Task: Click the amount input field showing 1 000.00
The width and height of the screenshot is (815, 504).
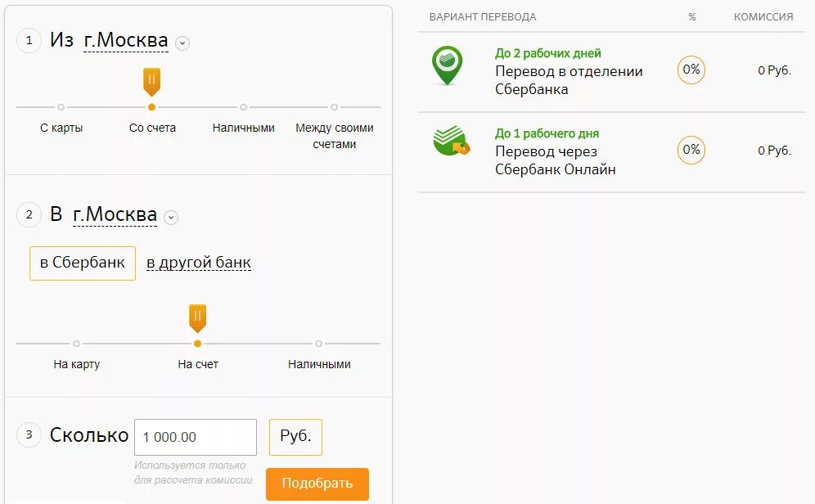Action: point(196,437)
